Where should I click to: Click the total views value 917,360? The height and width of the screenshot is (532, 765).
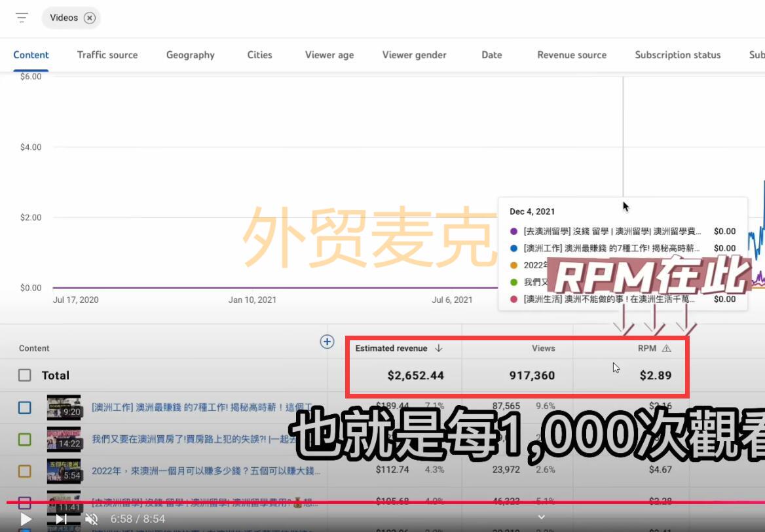pos(532,376)
